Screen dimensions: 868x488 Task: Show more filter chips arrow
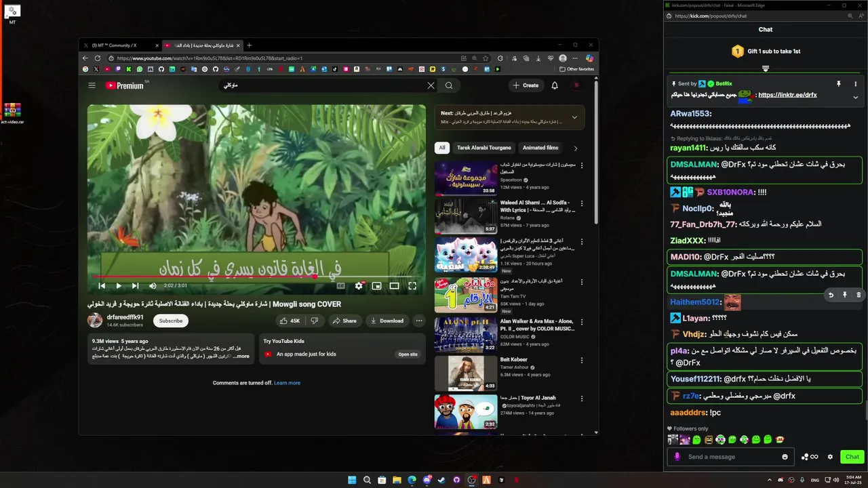tap(575, 148)
